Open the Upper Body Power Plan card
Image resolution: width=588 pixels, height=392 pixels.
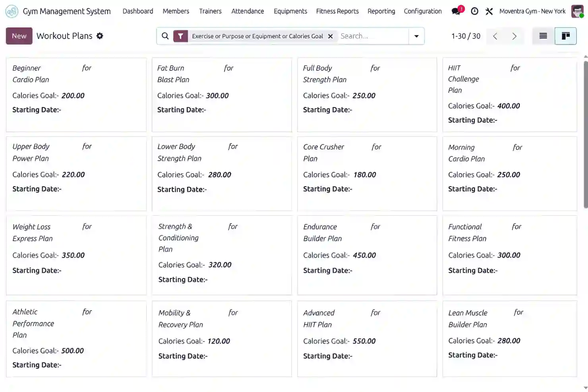(x=76, y=174)
